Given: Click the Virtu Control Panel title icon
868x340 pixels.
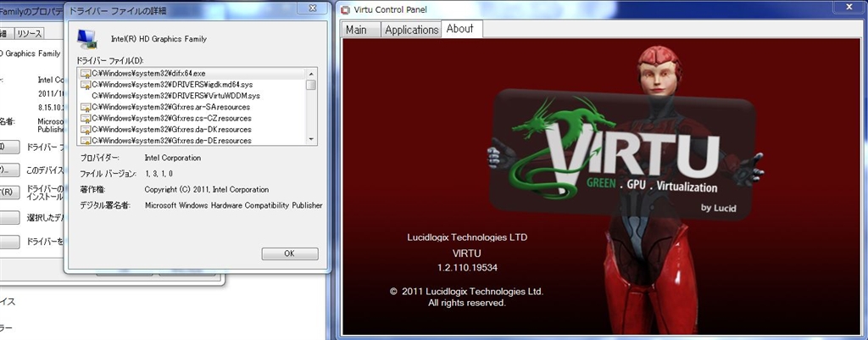Looking at the screenshot, I should tap(347, 9).
